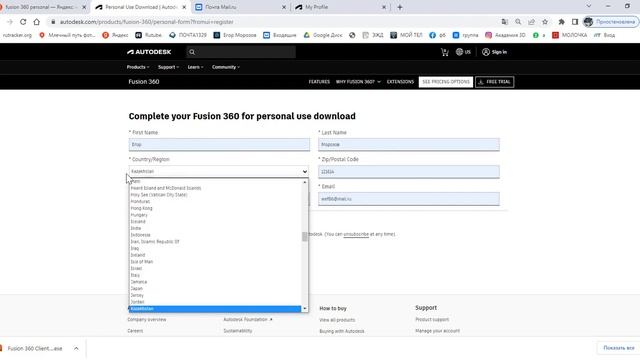Reload the page with the refresh icon
640x360 pixels.
coord(23,22)
